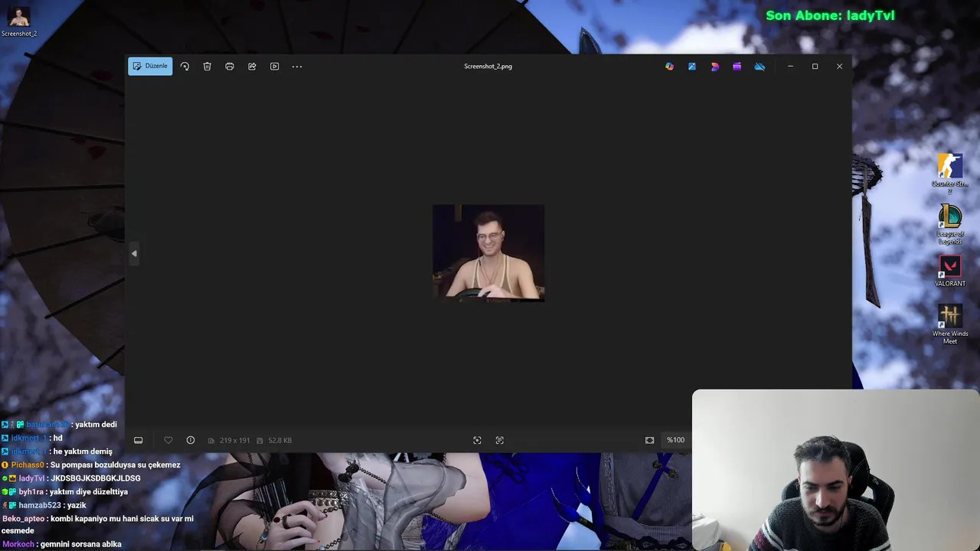Click the fit-to-window zoom icon
Image resolution: width=980 pixels, height=551 pixels.
(649, 440)
